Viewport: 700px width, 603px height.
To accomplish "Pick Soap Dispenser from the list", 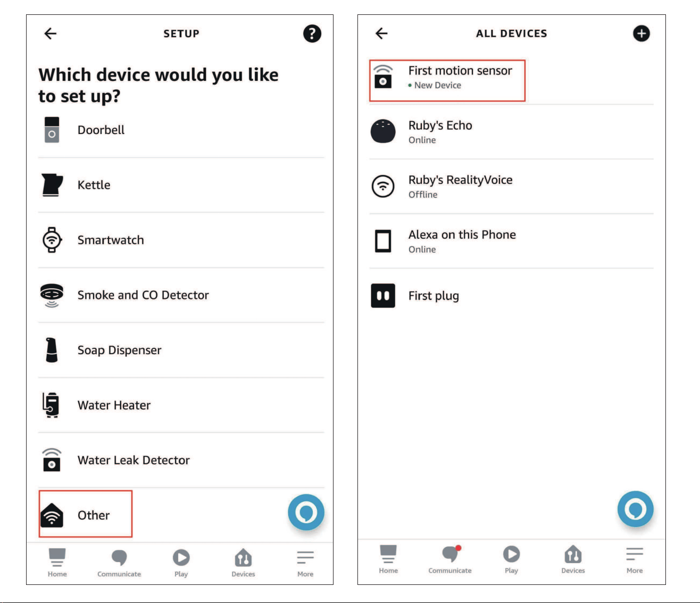I will click(x=181, y=350).
